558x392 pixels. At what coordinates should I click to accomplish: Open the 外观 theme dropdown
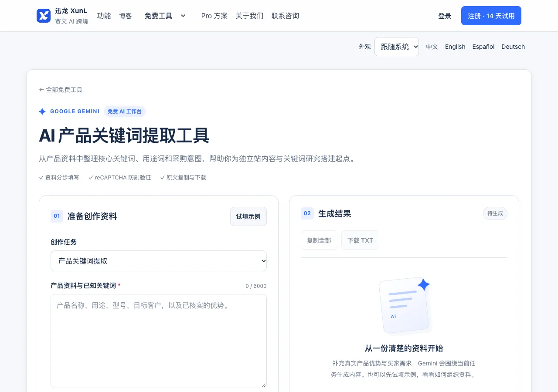coord(397,47)
